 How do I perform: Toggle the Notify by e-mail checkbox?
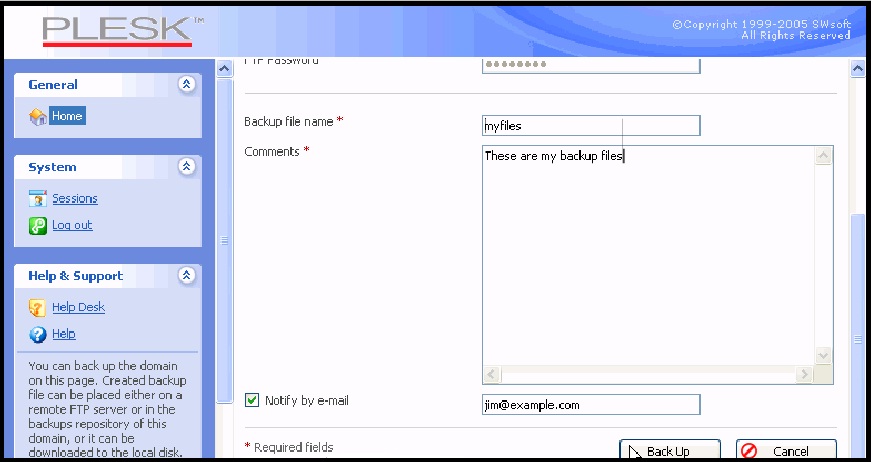[x=252, y=400]
